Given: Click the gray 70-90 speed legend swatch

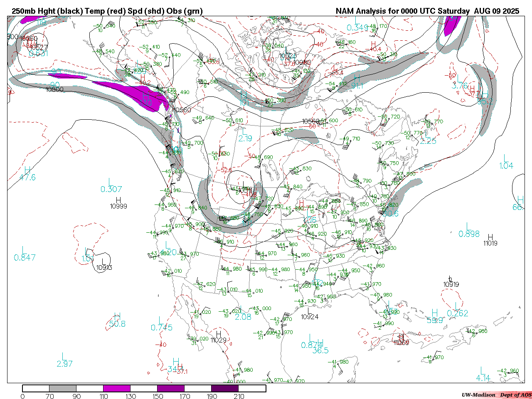Looking at the screenshot, I should pos(62,389).
